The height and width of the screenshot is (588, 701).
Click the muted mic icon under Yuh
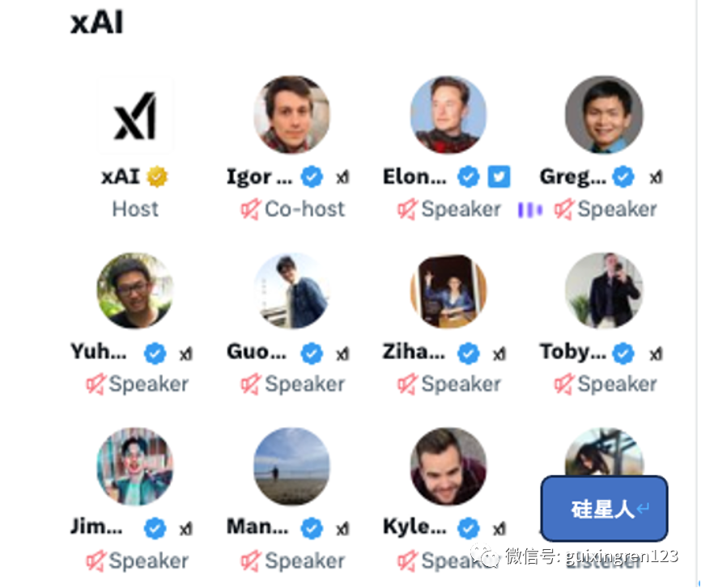coord(96,384)
